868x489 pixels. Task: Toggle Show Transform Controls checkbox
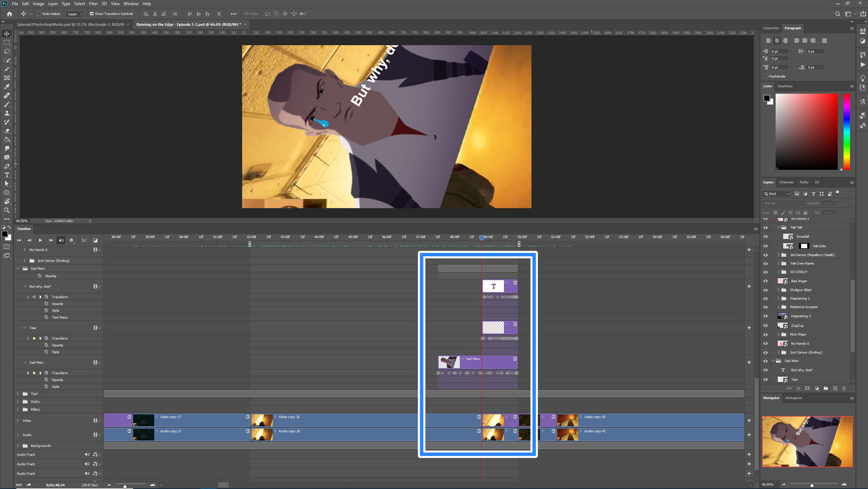(x=92, y=14)
